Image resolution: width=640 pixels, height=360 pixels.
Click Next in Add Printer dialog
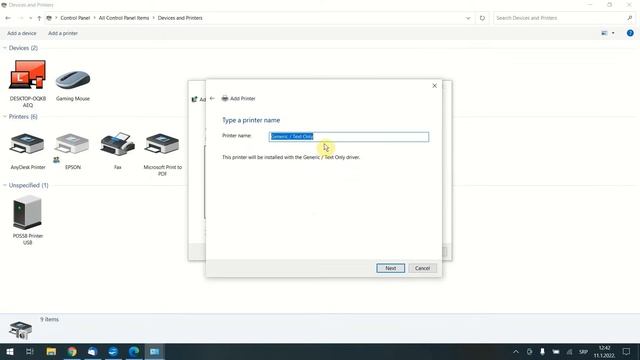pos(391,268)
